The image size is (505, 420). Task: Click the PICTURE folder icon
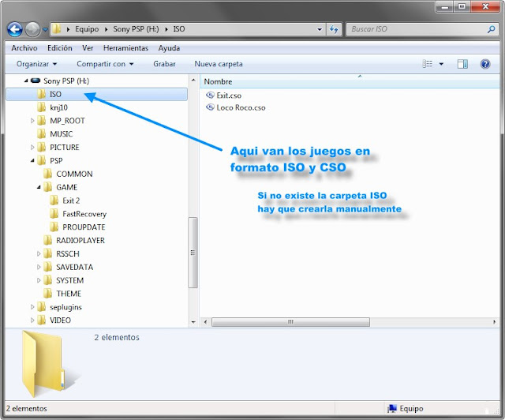41,148
